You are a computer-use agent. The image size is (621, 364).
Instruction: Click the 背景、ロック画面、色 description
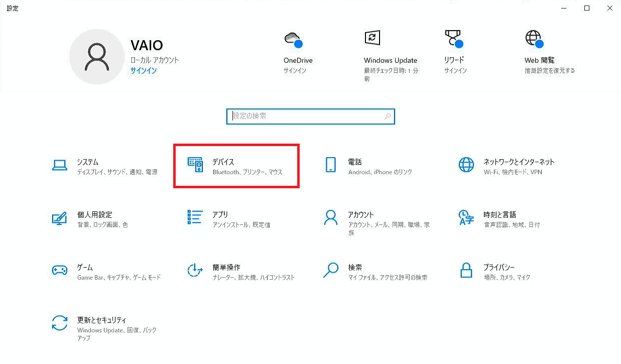102,225
